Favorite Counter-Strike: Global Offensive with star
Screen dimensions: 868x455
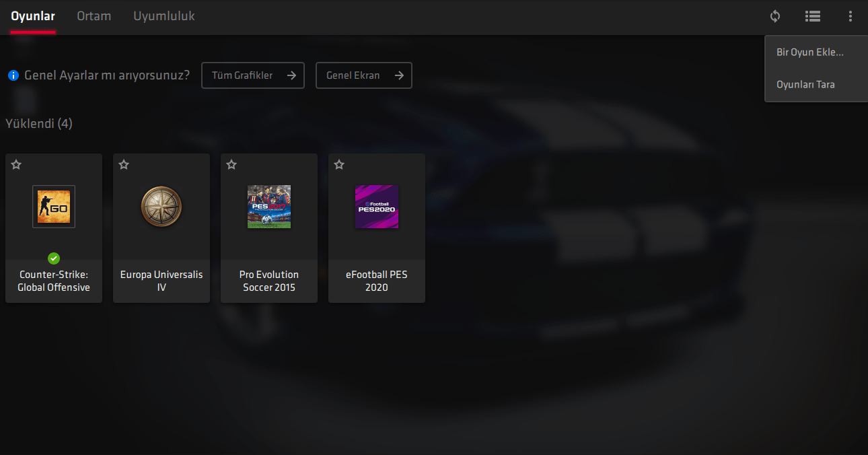point(16,164)
